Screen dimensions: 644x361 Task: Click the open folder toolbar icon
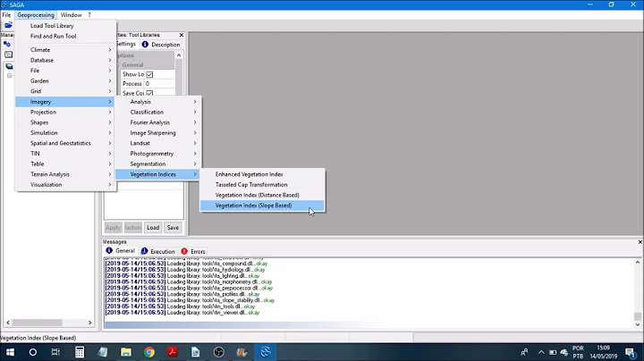(8, 25)
